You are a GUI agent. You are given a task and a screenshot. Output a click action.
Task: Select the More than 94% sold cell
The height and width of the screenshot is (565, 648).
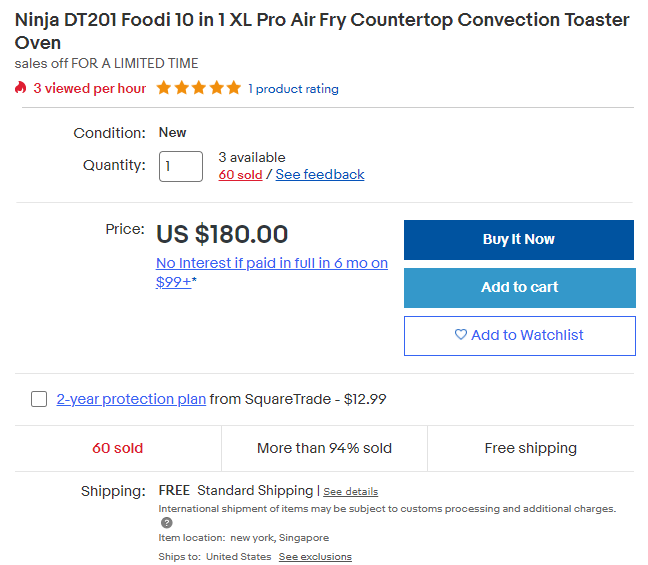pyautogui.click(x=324, y=448)
